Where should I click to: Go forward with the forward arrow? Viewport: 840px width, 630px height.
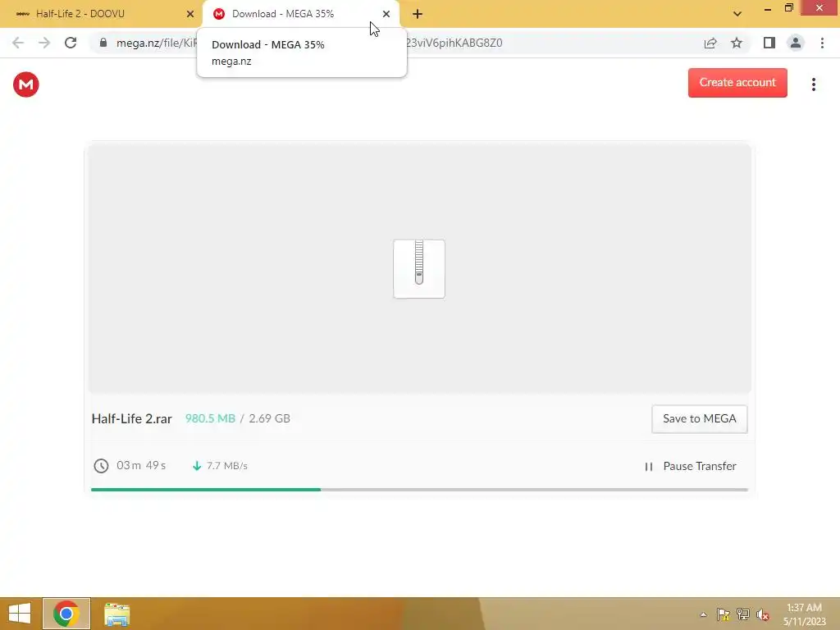pos(44,43)
